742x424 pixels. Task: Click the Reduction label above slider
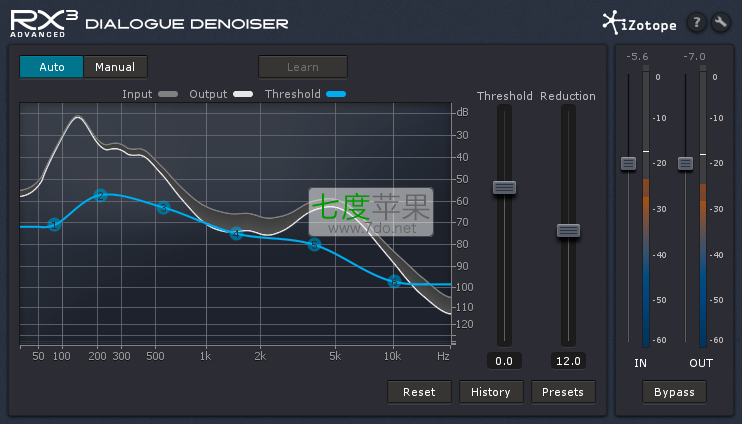(x=568, y=96)
